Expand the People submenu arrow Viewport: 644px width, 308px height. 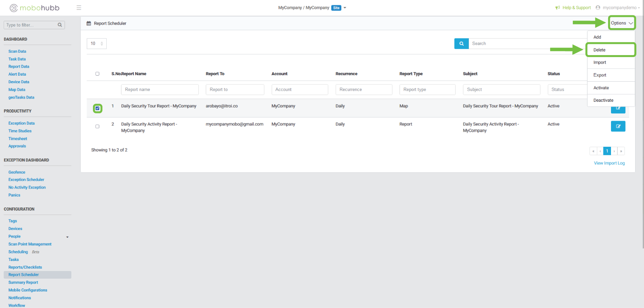pyautogui.click(x=67, y=237)
